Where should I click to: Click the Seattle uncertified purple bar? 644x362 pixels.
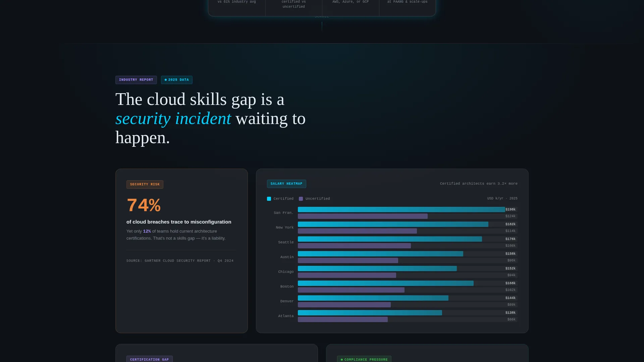[x=354, y=246]
